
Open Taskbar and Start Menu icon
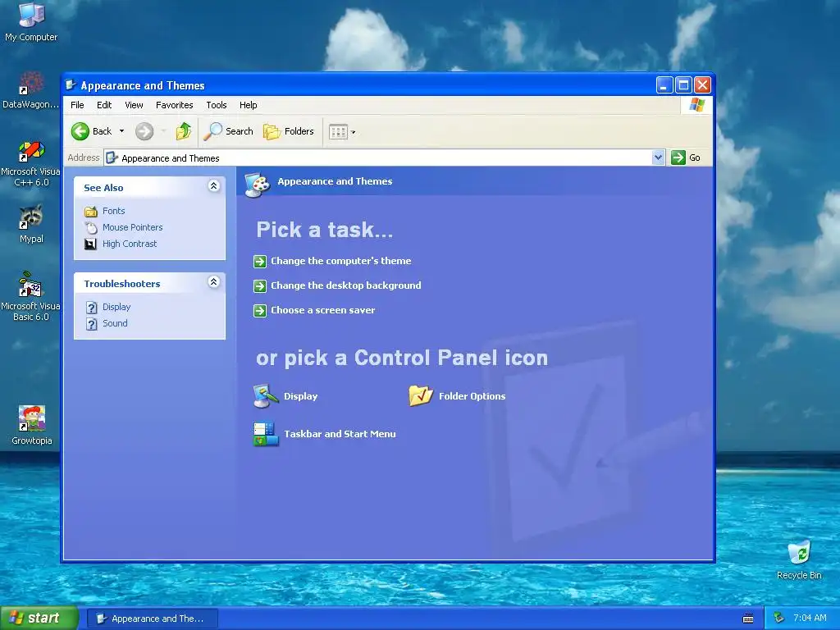pos(266,434)
